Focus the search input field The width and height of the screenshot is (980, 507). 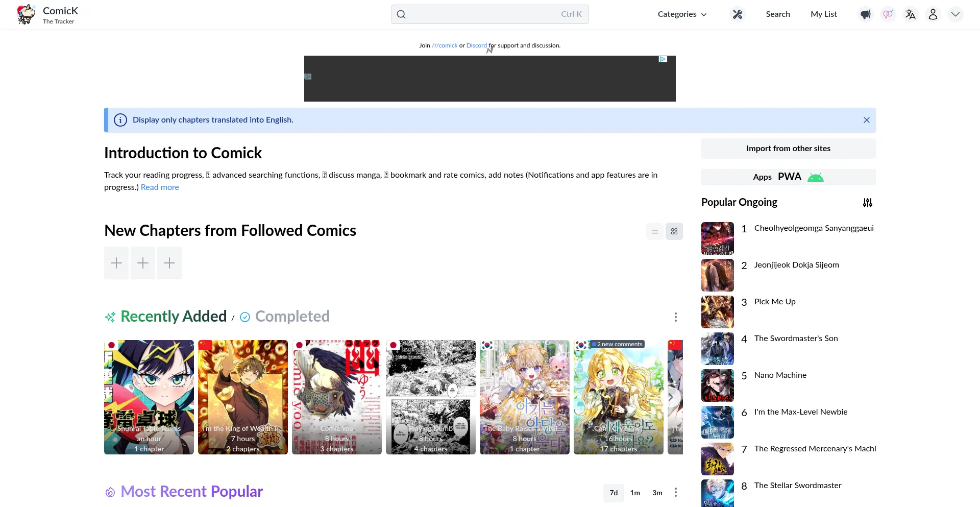tap(490, 14)
